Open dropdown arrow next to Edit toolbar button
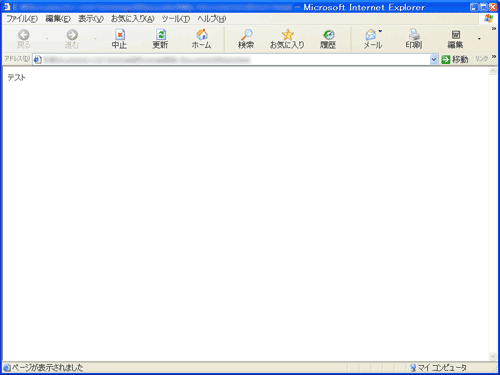 pyautogui.click(x=479, y=39)
